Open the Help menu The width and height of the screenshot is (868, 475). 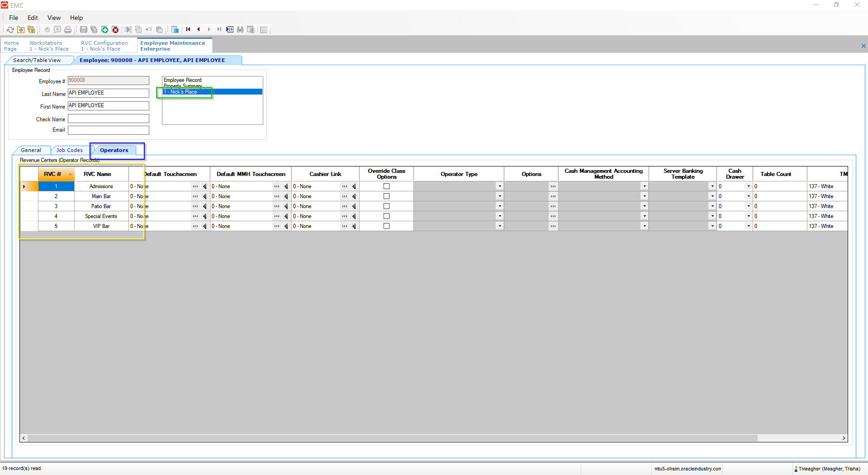point(76,18)
